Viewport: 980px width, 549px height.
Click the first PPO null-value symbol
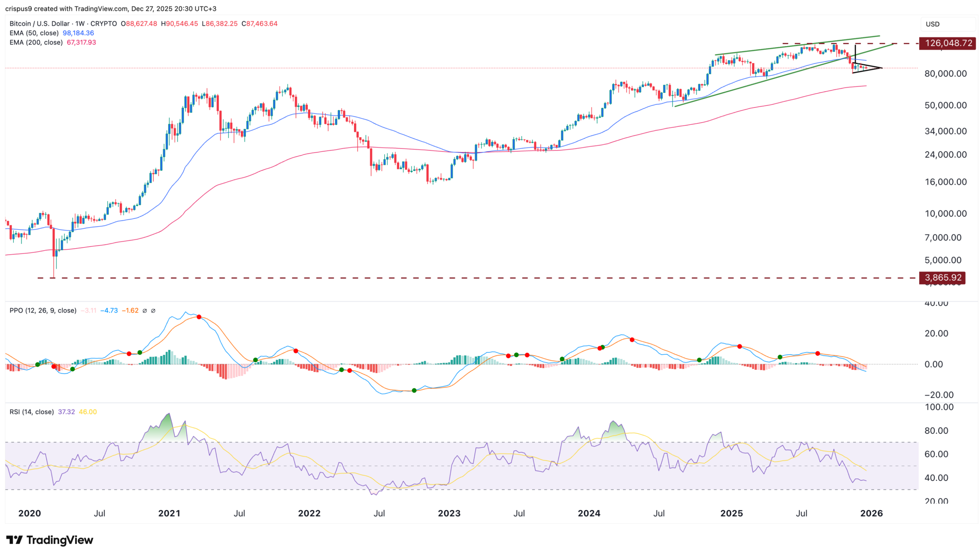[x=145, y=311]
